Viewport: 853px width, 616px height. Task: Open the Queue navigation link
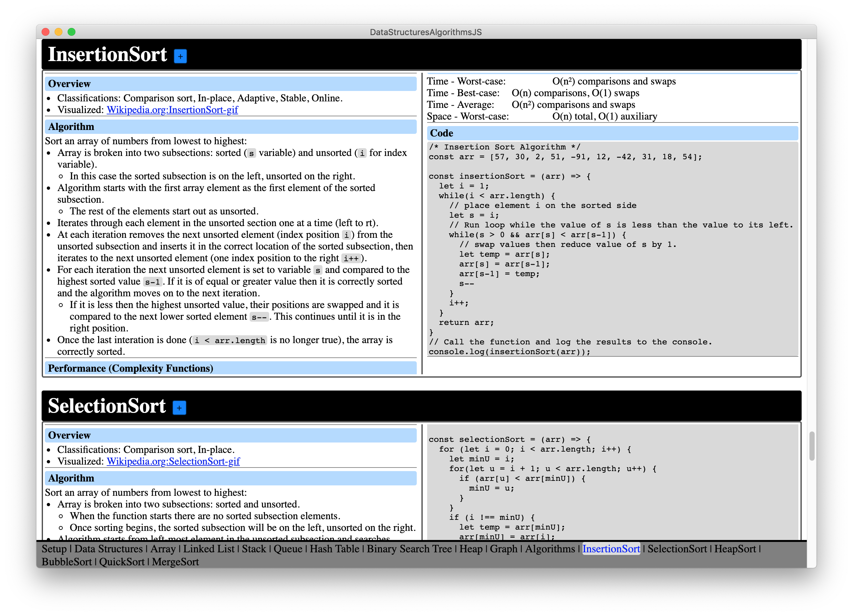[288, 549]
